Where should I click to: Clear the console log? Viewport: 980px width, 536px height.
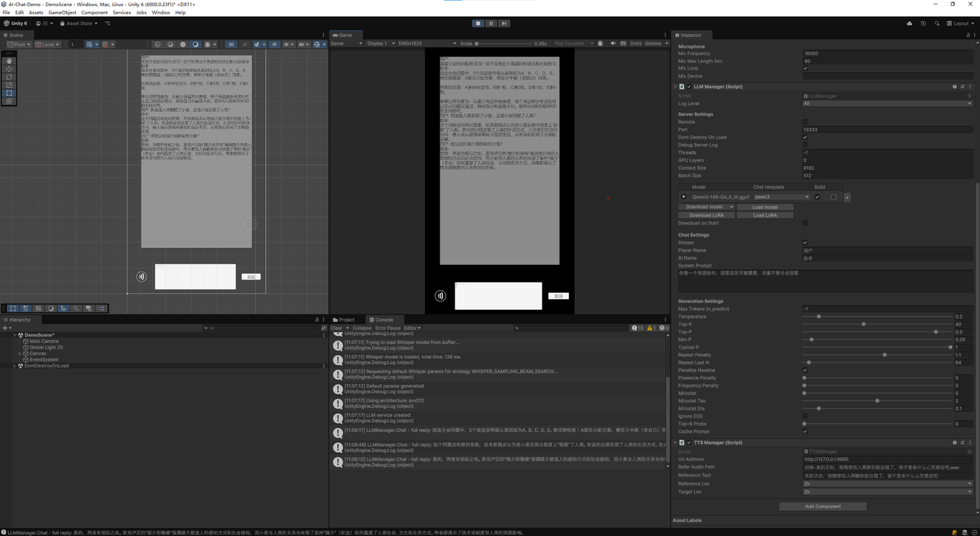click(x=336, y=328)
